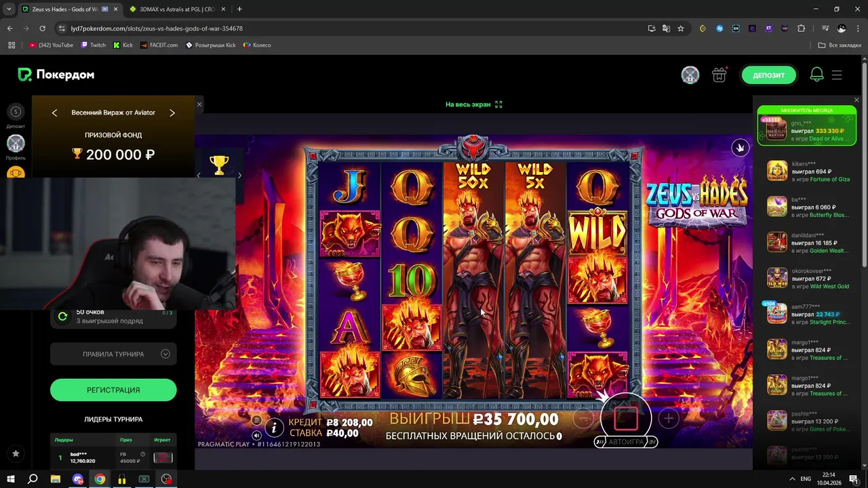Screen dimensions: 868x488
Task: Click the favorites star in sidebar
Action: coord(16,453)
